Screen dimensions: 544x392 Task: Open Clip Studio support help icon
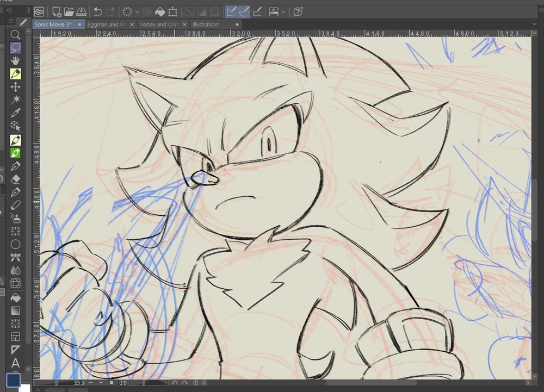coord(298,12)
